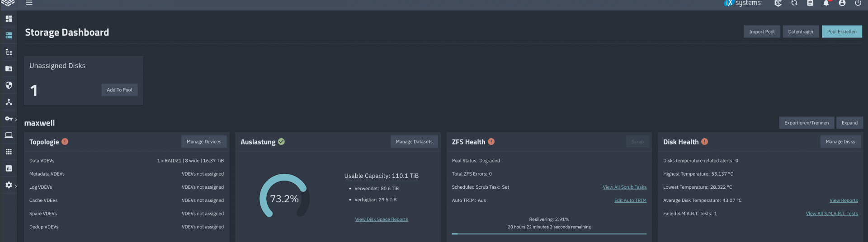Viewport: 868px width, 242px height.
Task: Click the 'Resilvering: 2.91%' text
Action: point(549,219)
